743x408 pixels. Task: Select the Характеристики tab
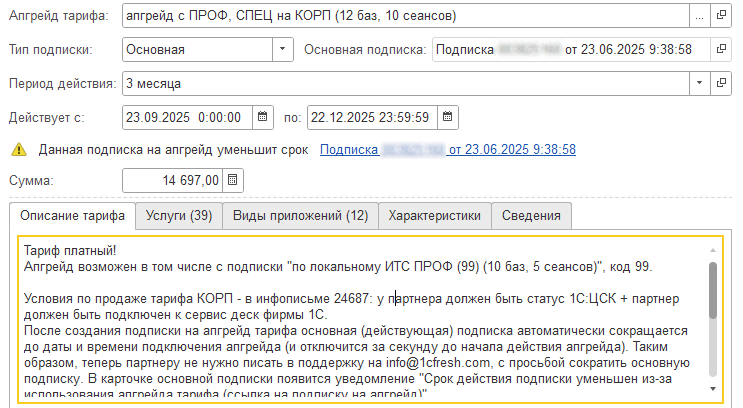tap(435, 215)
